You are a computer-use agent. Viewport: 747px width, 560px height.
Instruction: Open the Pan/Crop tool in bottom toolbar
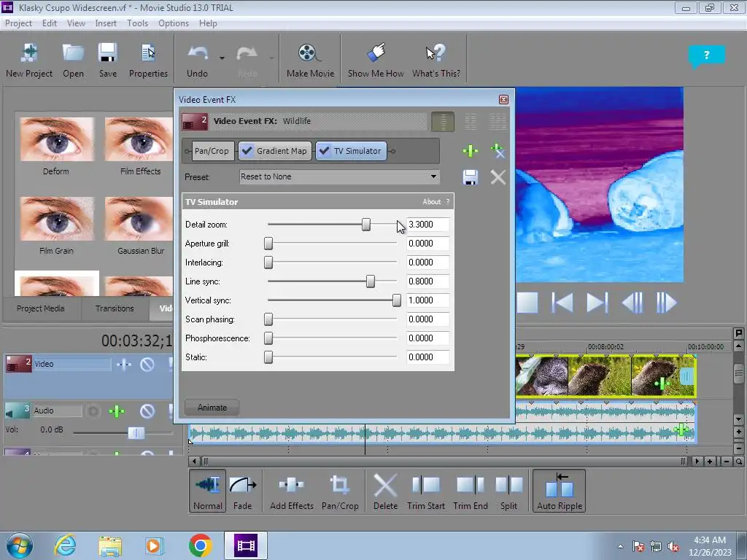coord(340,491)
